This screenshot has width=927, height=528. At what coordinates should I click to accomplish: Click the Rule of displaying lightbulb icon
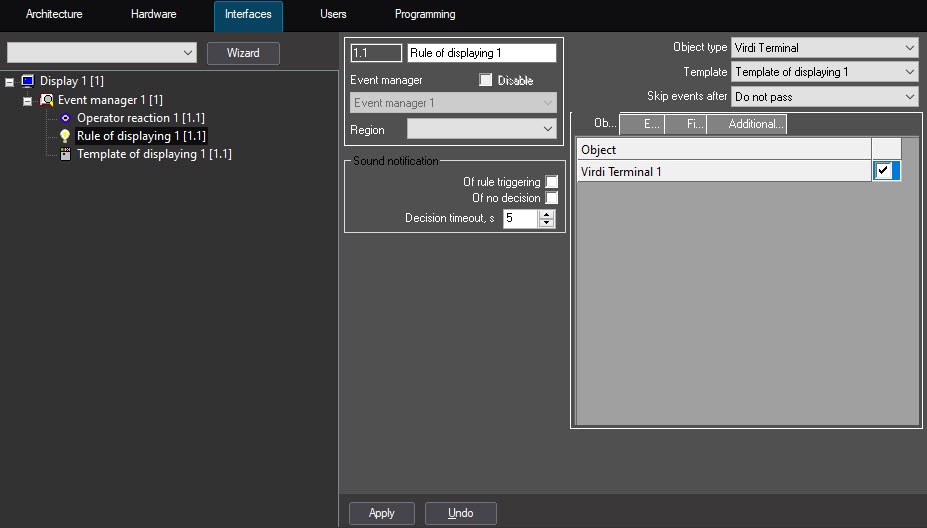pyautogui.click(x=65, y=136)
